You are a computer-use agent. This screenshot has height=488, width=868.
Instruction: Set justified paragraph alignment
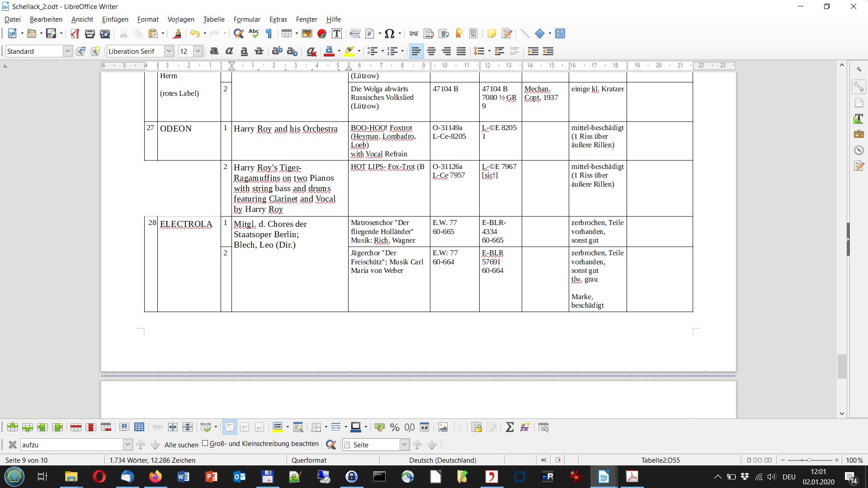tap(461, 51)
